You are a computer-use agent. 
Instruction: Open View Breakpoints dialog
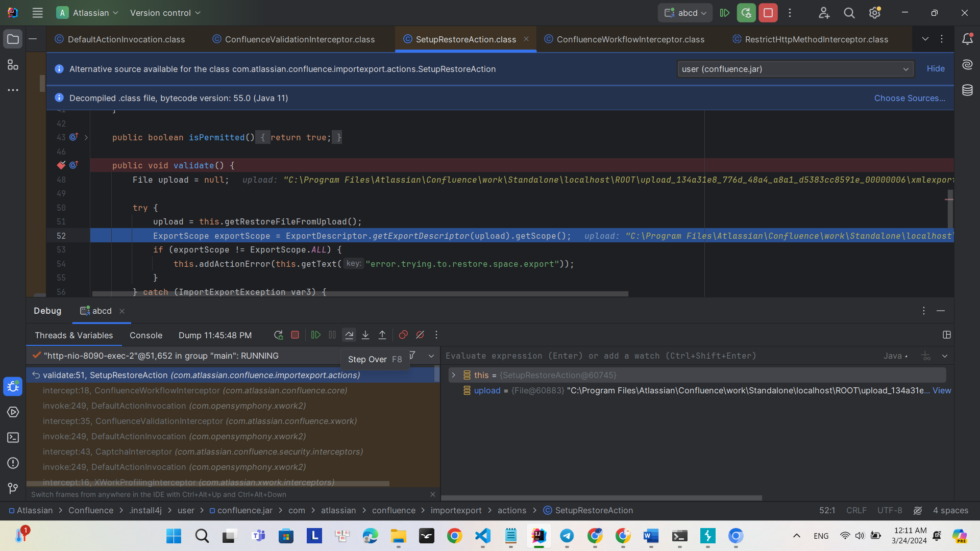coord(403,335)
